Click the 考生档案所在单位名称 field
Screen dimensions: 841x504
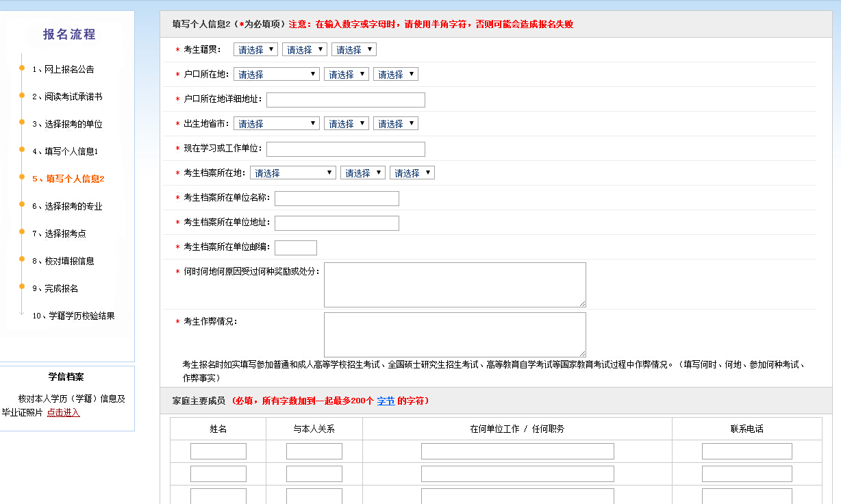tap(336, 199)
